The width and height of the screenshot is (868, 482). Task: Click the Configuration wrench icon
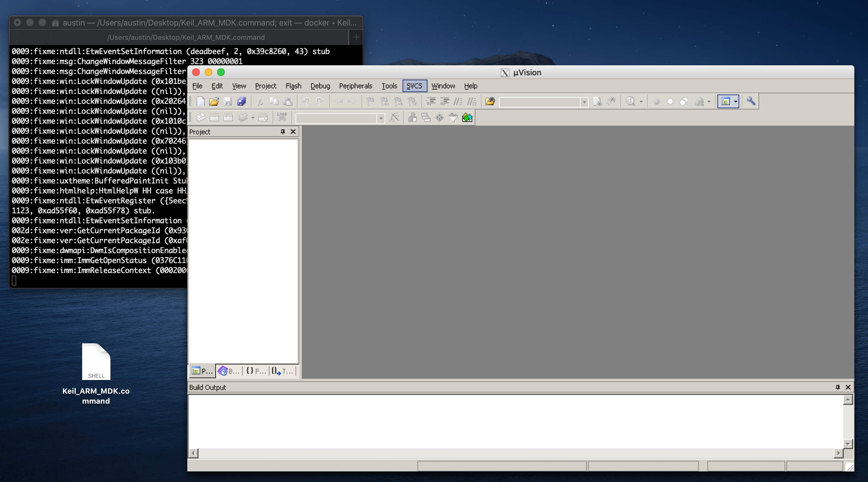[x=751, y=101]
